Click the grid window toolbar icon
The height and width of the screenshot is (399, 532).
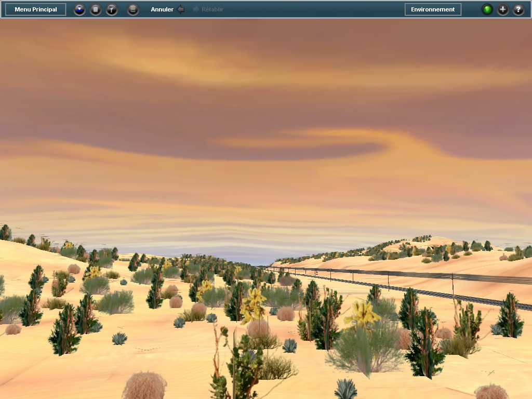tap(133, 9)
